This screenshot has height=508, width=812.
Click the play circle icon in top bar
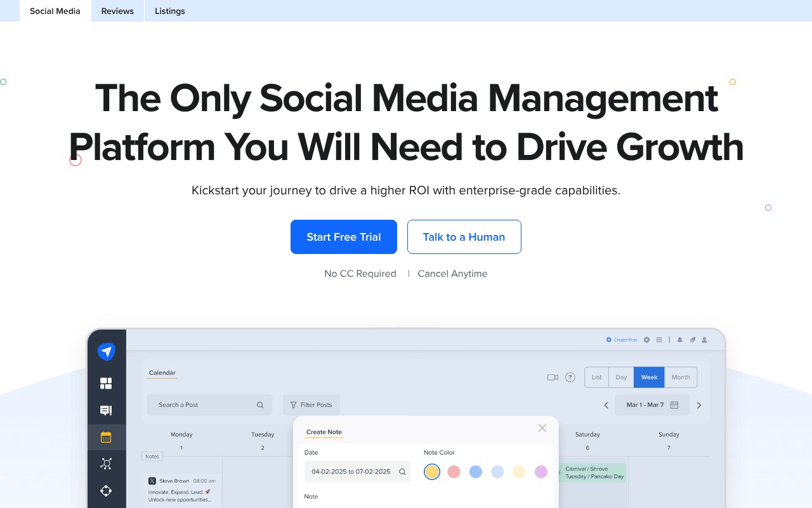[x=647, y=340]
